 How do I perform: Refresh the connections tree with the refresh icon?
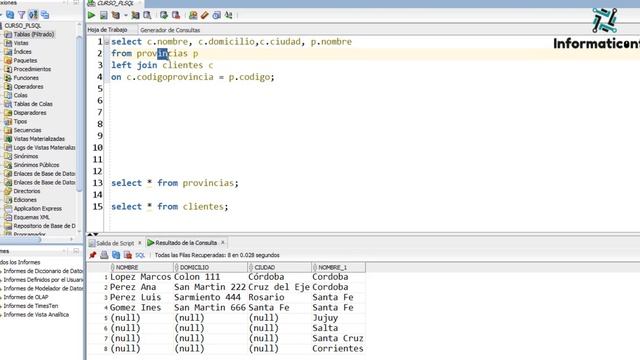click(10, 15)
